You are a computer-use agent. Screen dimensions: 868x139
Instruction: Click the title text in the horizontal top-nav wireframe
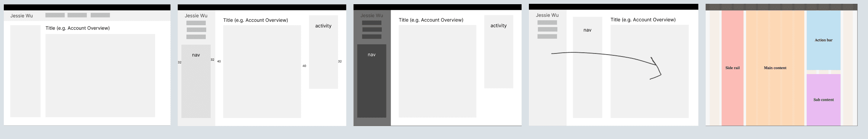pyautogui.click(x=77, y=28)
